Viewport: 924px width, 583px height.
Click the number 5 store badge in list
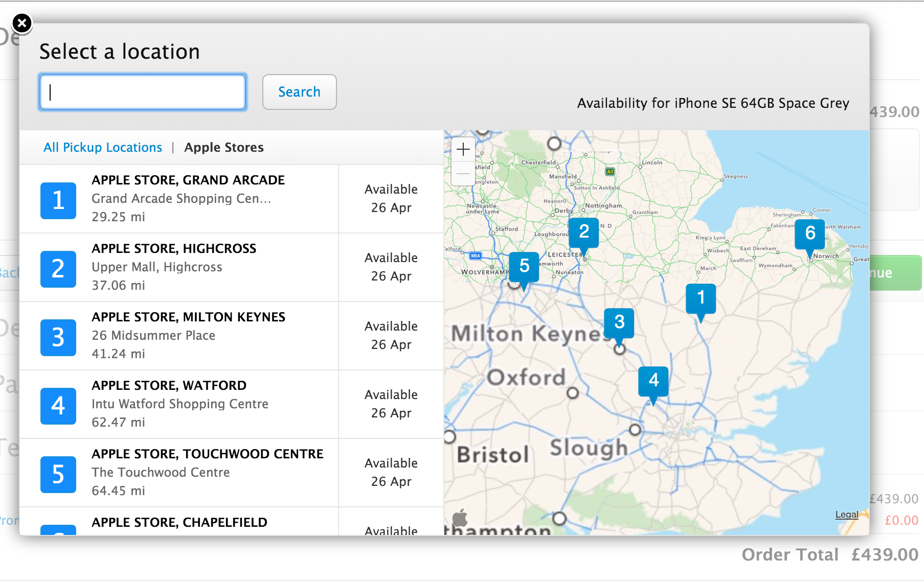click(x=58, y=474)
